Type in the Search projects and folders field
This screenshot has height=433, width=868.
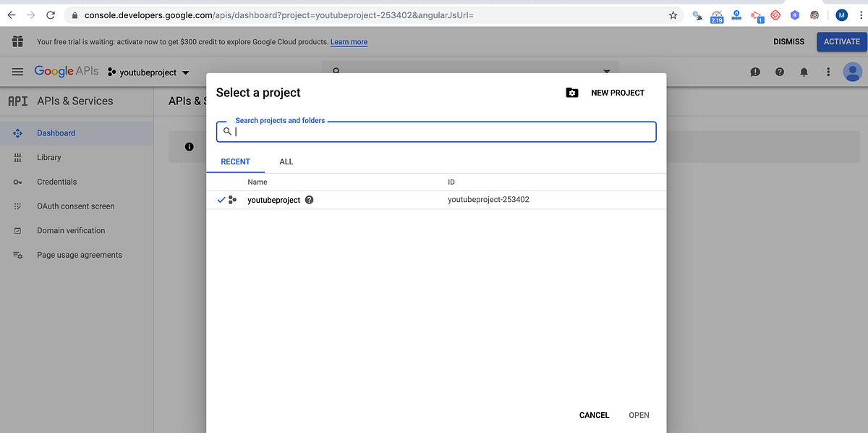tap(434, 131)
